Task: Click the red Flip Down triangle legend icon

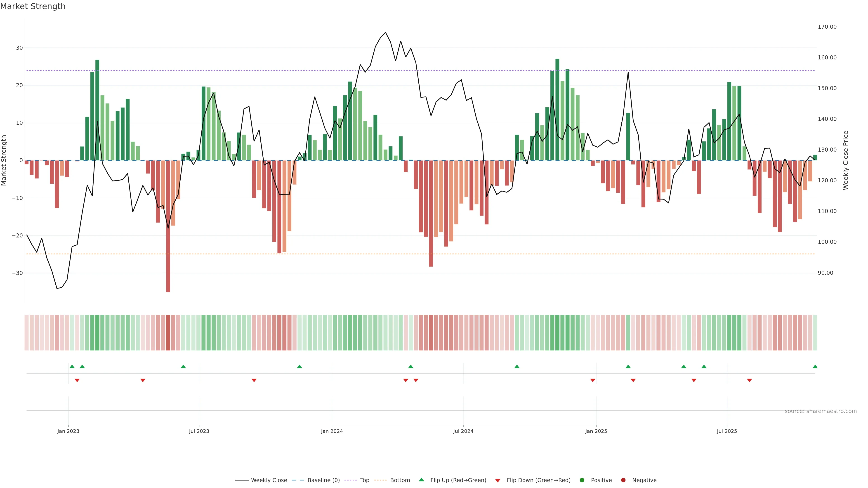Action: 498,480
